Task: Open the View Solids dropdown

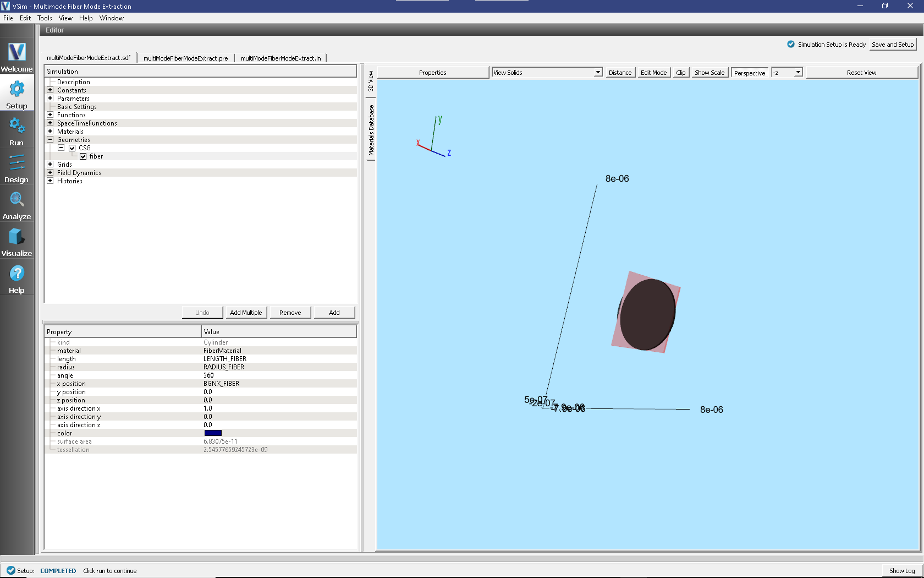Action: pos(547,73)
